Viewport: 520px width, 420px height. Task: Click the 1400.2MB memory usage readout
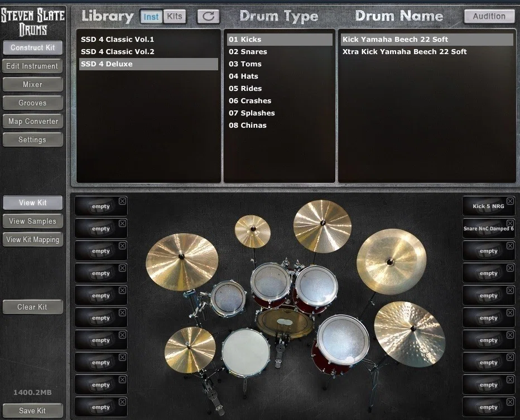tap(32, 393)
